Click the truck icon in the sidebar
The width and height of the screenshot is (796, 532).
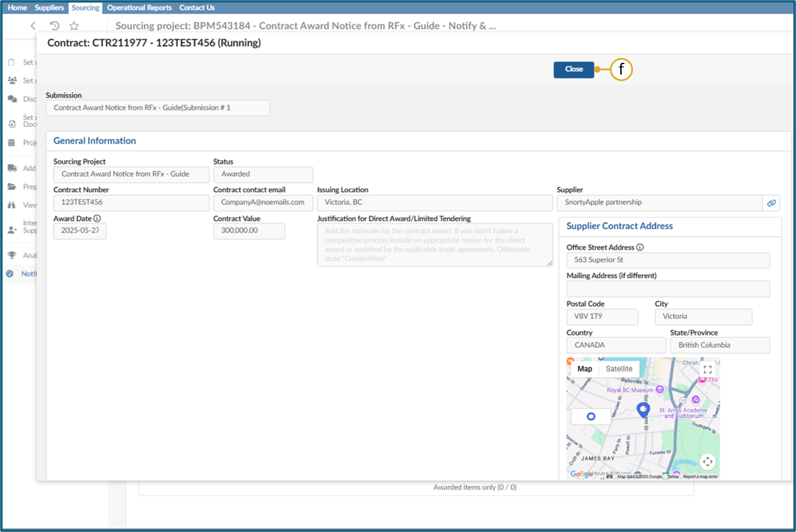click(x=12, y=168)
